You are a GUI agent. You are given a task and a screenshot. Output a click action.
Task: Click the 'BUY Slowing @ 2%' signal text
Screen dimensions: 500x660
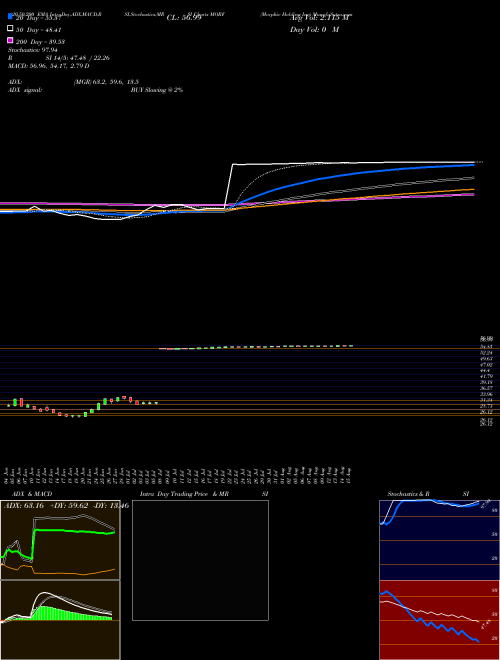pos(157,90)
